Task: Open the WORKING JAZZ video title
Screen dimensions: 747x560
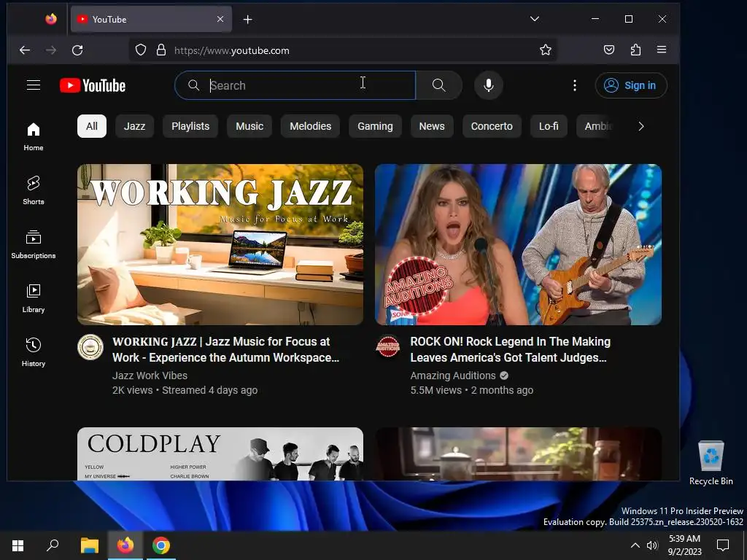Action: (226, 349)
